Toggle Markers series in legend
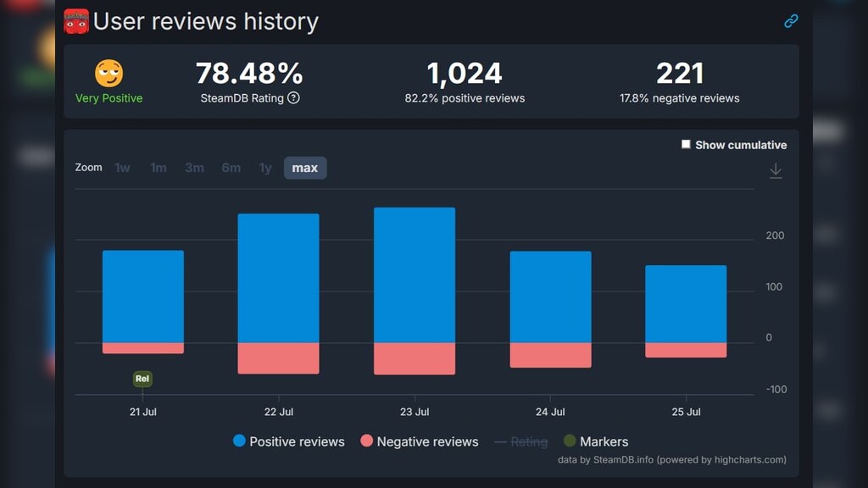This screenshot has width=868, height=488. [x=596, y=441]
